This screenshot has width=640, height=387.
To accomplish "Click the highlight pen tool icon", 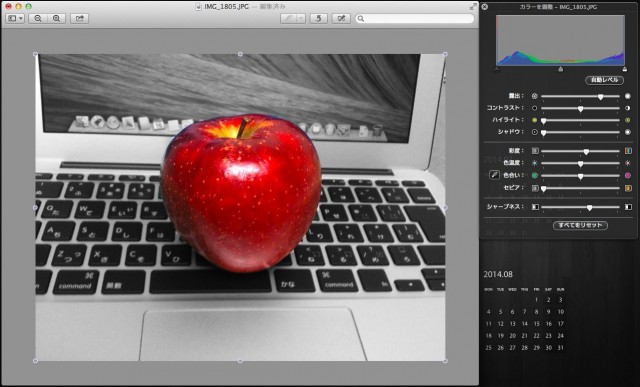I will (x=288, y=18).
